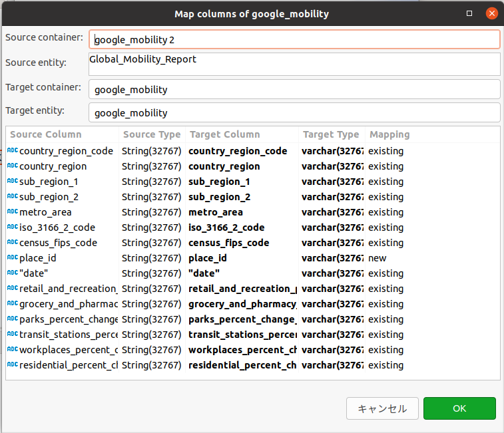Click the ABC icon beside country_region_code
The width and height of the screenshot is (504, 433).
(x=13, y=151)
